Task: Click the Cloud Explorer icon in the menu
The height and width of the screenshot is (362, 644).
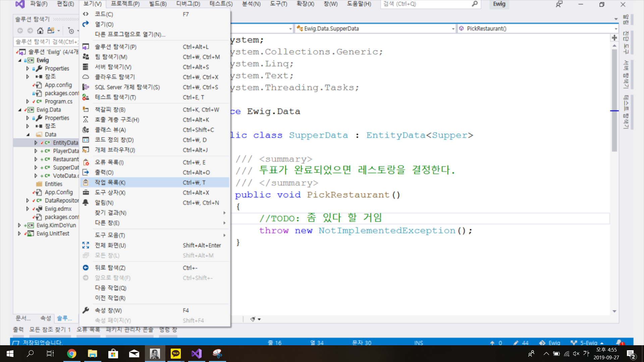Action: point(86,77)
